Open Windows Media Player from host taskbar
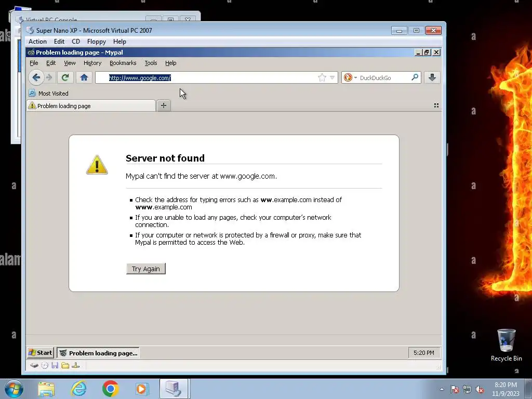The height and width of the screenshot is (399, 532). (x=142, y=389)
